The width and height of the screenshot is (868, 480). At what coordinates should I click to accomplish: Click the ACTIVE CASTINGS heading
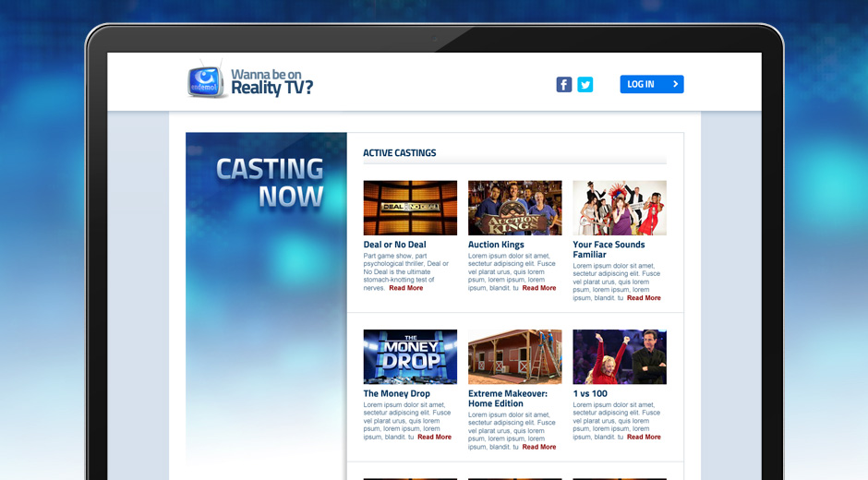400,153
